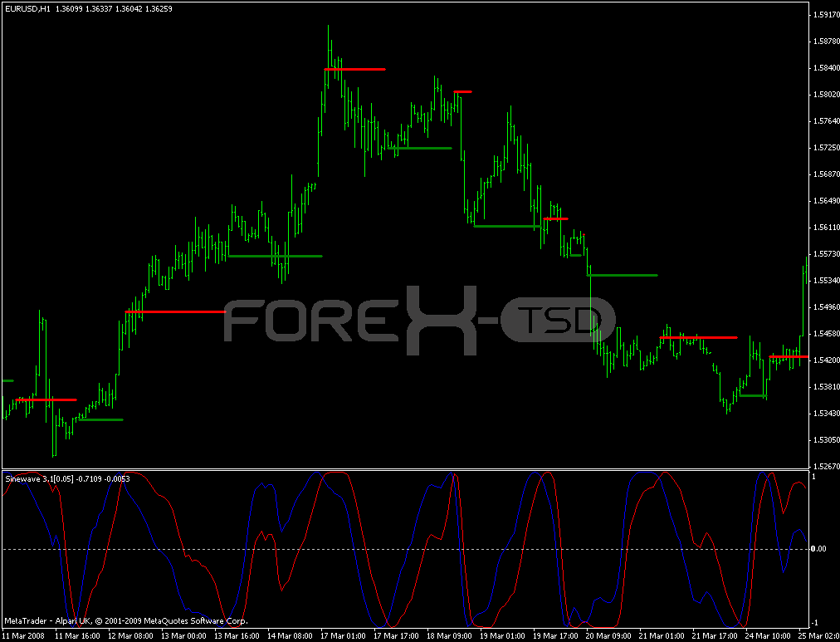Viewport: 840px width, 642px height.
Task: Click the 1.58020 price axis label
Action: pos(826,95)
